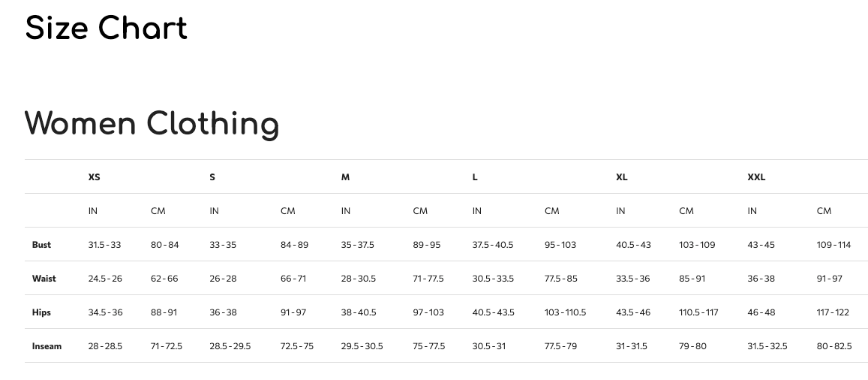Image resolution: width=868 pixels, height=380 pixels.
Task: Select the XL size column header
Action: (x=621, y=177)
